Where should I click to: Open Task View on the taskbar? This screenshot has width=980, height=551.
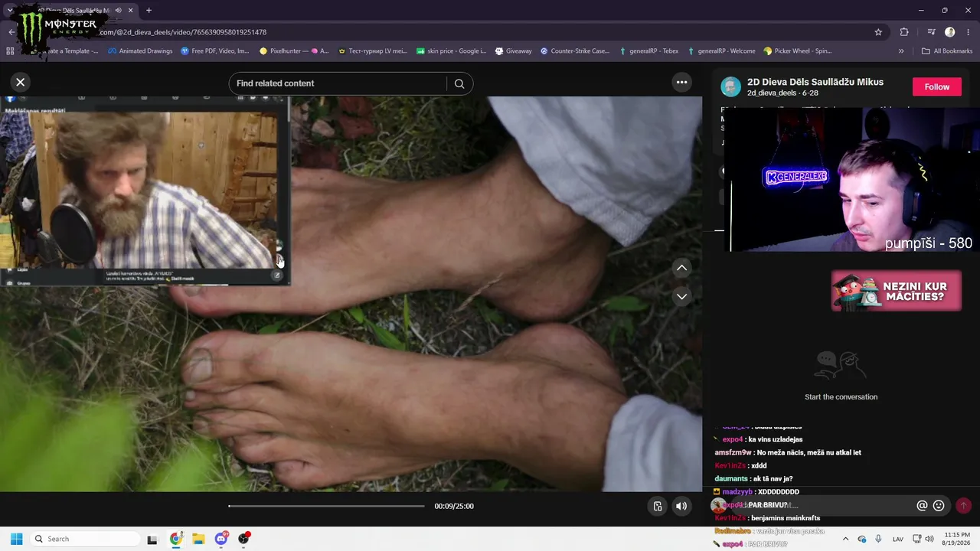(152, 539)
